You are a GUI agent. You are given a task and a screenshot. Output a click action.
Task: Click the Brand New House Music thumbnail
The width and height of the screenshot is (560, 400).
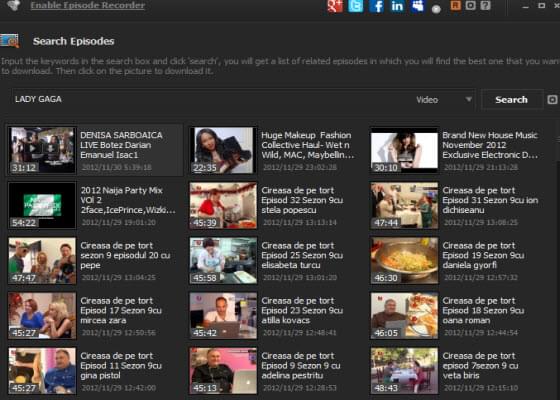point(404,150)
